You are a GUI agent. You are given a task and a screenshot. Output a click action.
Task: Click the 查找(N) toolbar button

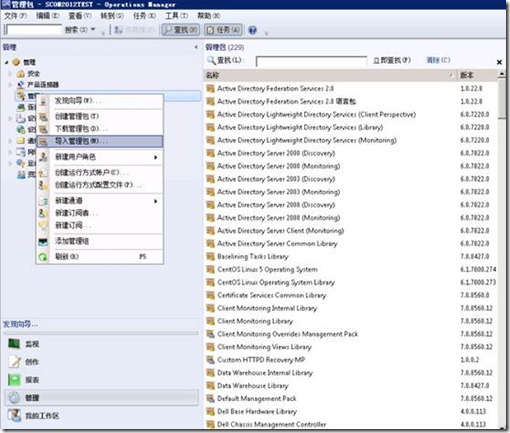[181, 30]
